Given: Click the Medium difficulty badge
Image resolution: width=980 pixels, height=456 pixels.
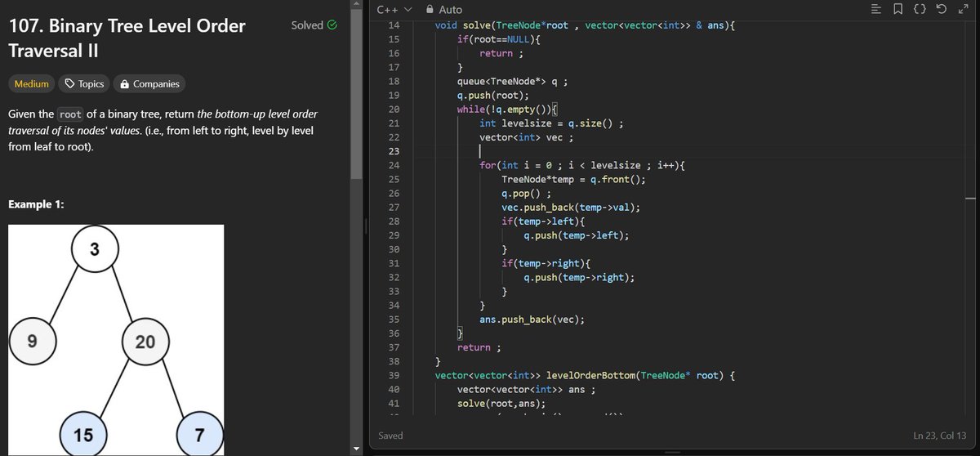Looking at the screenshot, I should [31, 83].
